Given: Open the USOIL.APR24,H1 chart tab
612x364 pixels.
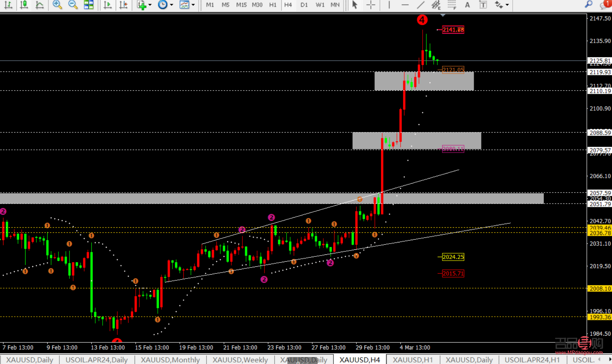Looking at the screenshot, I should tap(532, 360).
